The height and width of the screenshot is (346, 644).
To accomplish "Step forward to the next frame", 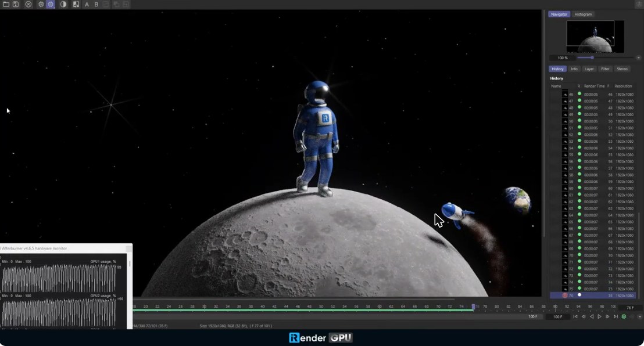I will point(607,317).
